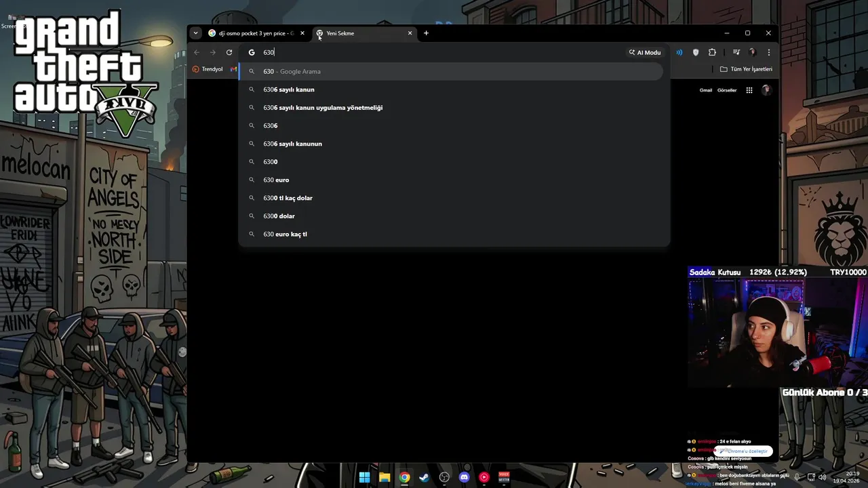Viewport: 868px width, 488px height.
Task: Click the blue sound wave extension icon
Action: click(x=679, y=52)
